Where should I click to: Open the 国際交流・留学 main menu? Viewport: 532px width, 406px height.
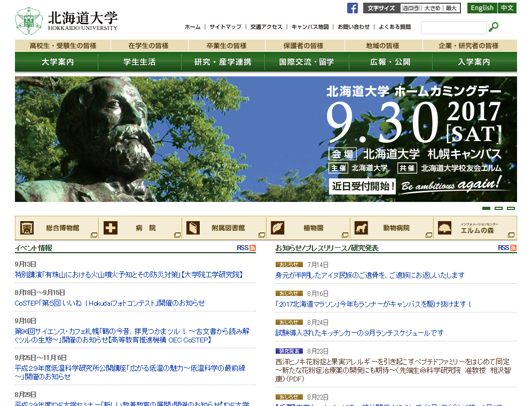click(307, 62)
